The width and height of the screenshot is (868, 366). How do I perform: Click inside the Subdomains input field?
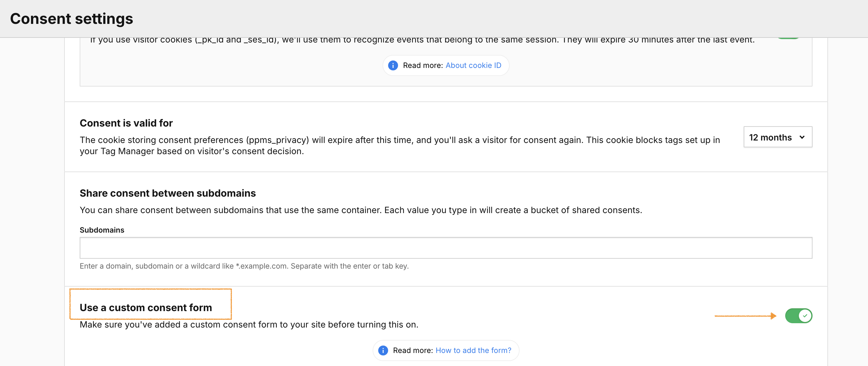click(x=446, y=248)
